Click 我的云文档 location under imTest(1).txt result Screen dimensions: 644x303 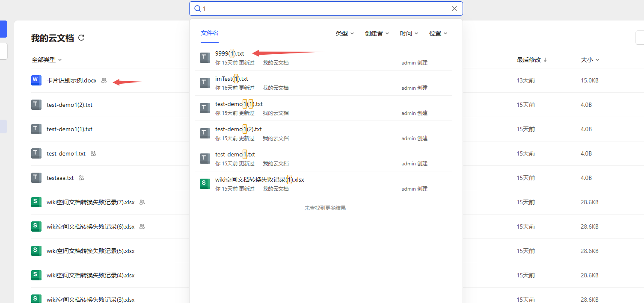click(x=276, y=88)
